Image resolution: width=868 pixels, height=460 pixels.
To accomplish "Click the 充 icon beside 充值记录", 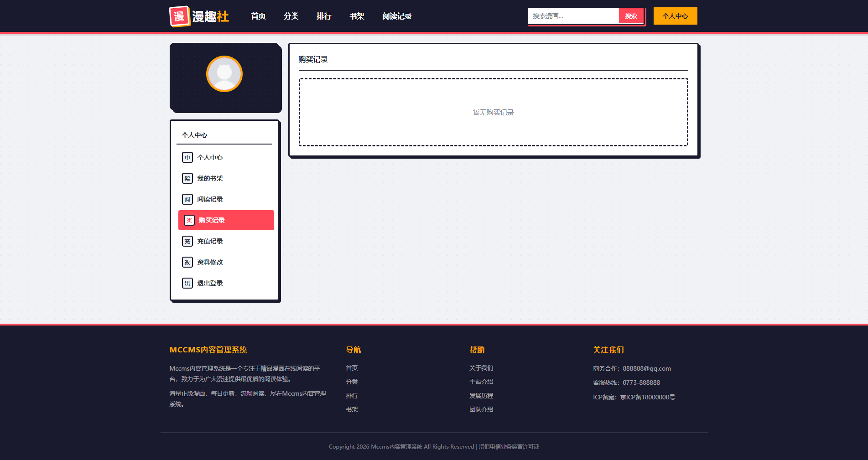I will (x=187, y=241).
